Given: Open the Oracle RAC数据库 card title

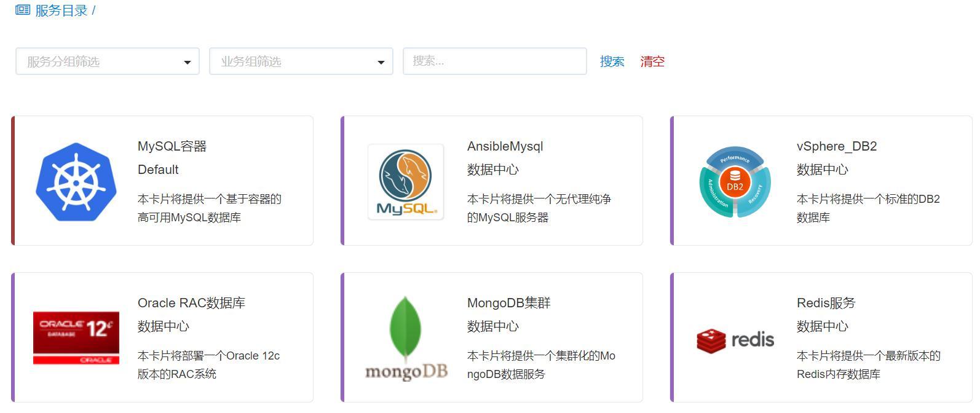Looking at the screenshot, I should click(x=192, y=303).
